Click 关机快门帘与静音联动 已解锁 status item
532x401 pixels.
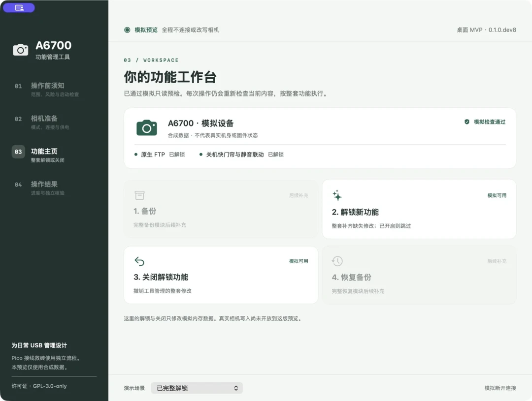click(x=241, y=154)
